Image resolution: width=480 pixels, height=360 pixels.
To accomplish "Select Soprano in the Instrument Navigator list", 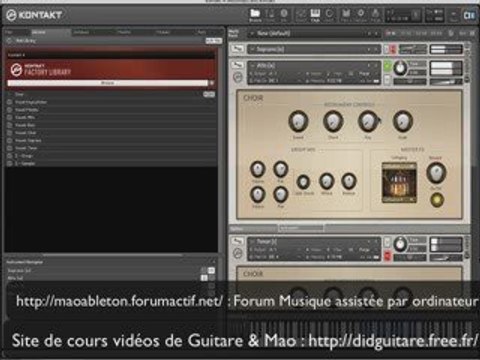I will point(19,270).
